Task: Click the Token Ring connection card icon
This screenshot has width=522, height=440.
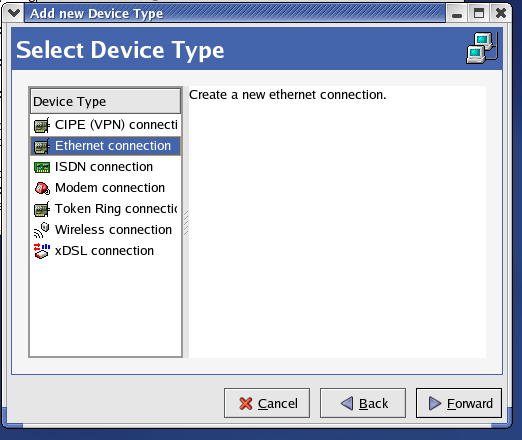Action: 42,209
